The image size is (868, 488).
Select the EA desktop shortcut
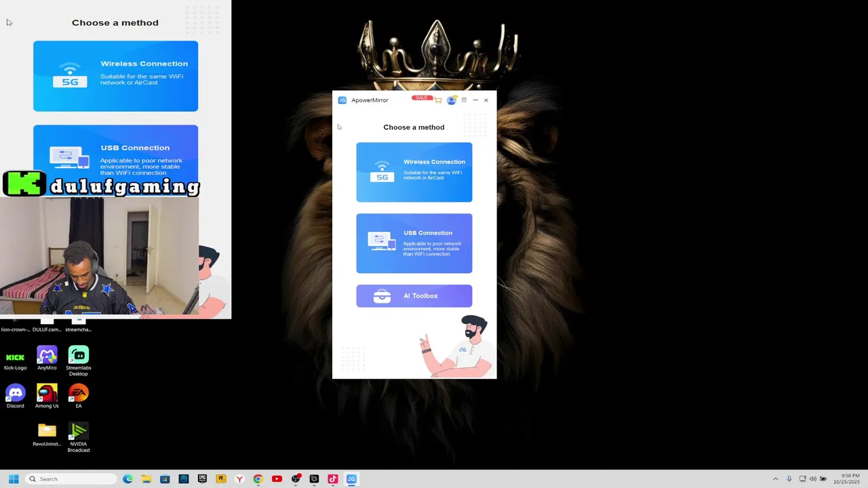click(x=79, y=397)
